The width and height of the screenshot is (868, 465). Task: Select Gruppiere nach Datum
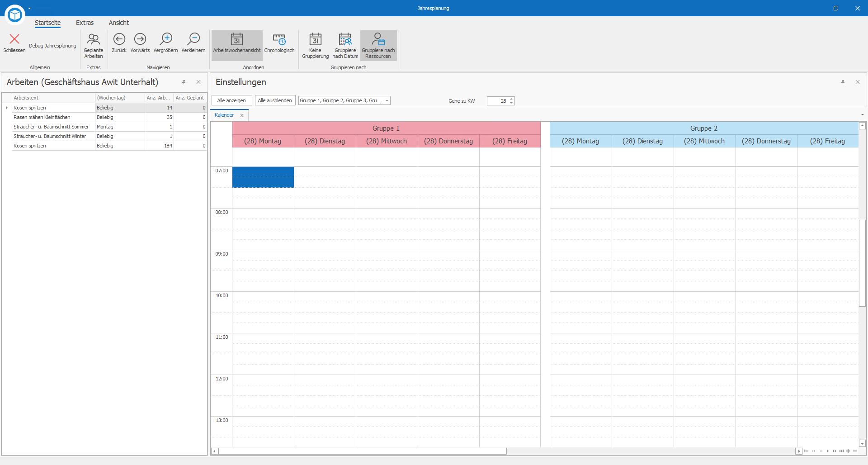[x=345, y=46]
